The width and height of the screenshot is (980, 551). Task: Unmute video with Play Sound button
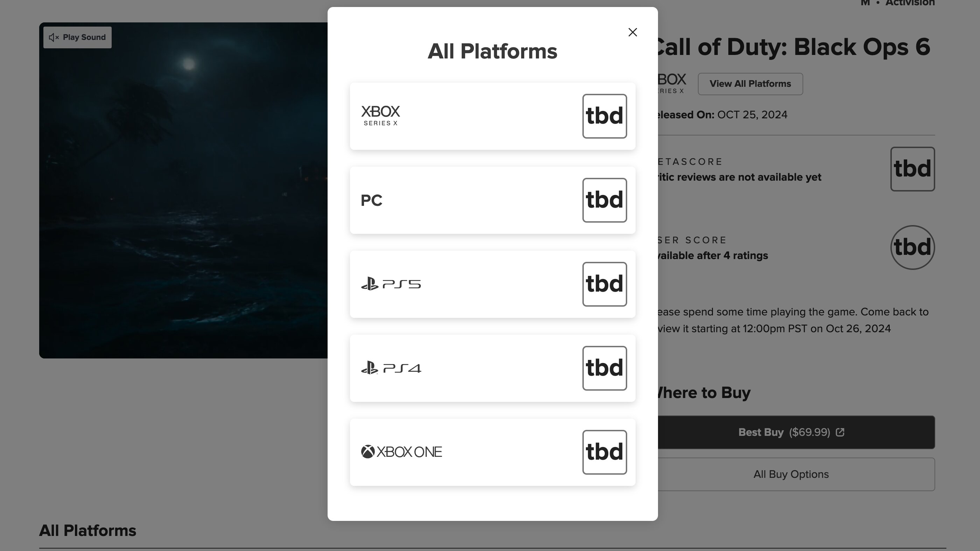(77, 37)
